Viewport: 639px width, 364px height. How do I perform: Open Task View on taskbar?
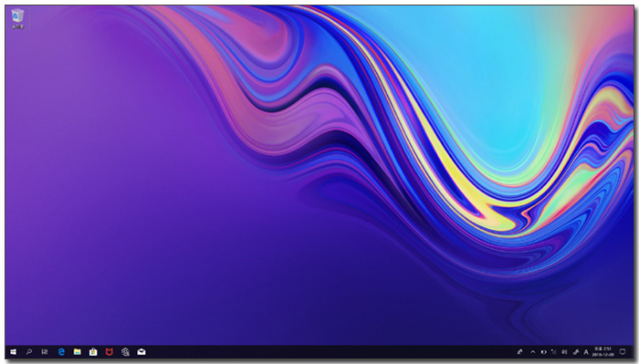point(45,352)
